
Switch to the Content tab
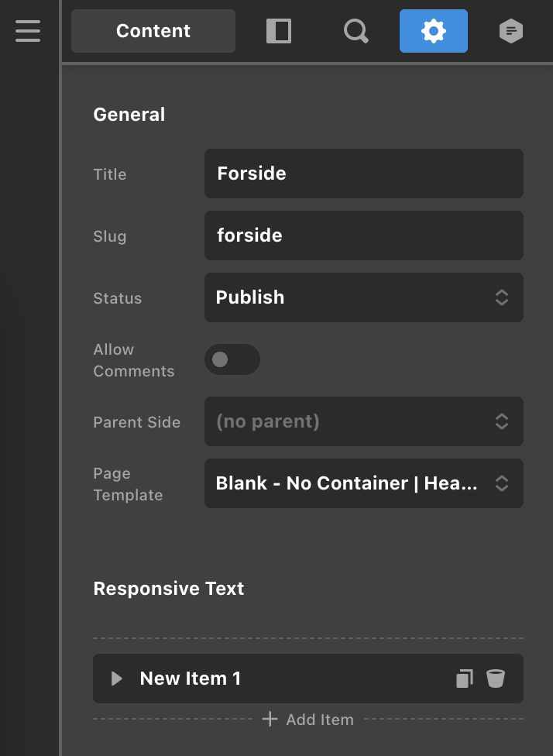pyautogui.click(x=153, y=31)
